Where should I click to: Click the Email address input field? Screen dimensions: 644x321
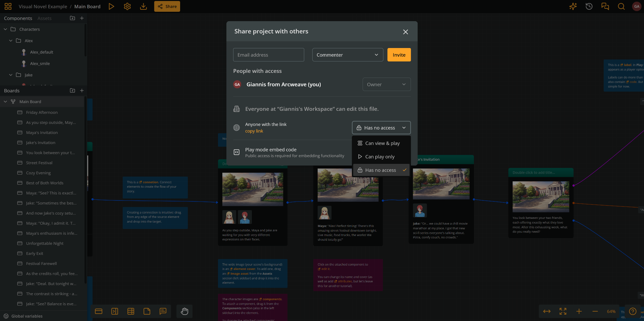268,55
